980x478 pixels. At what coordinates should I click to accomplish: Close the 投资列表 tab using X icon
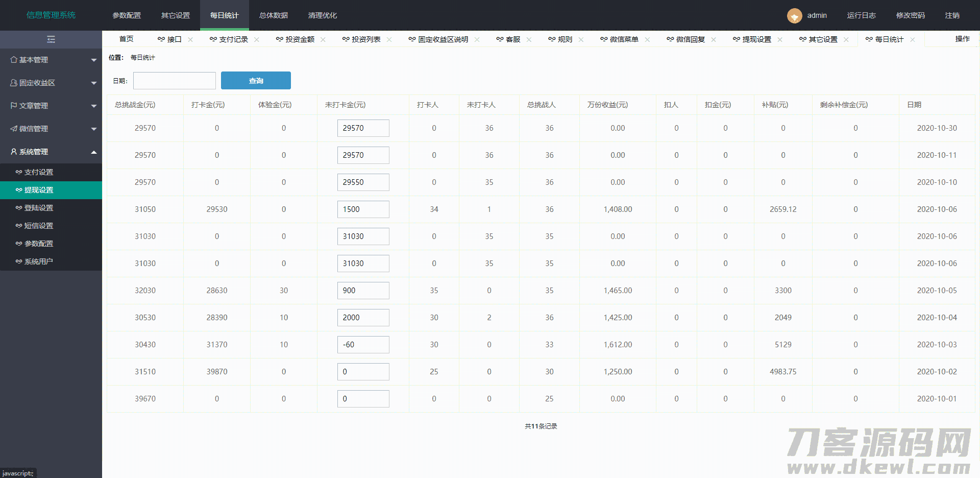pyautogui.click(x=389, y=40)
